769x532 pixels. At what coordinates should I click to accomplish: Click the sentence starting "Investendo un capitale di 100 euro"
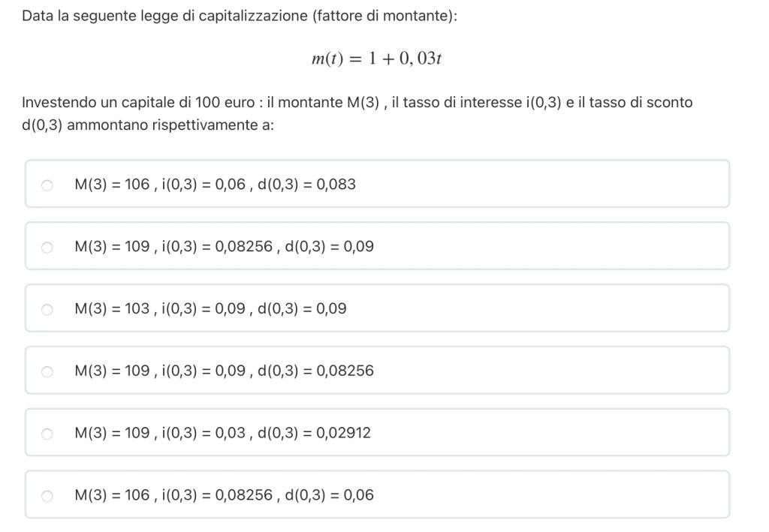tap(357, 113)
